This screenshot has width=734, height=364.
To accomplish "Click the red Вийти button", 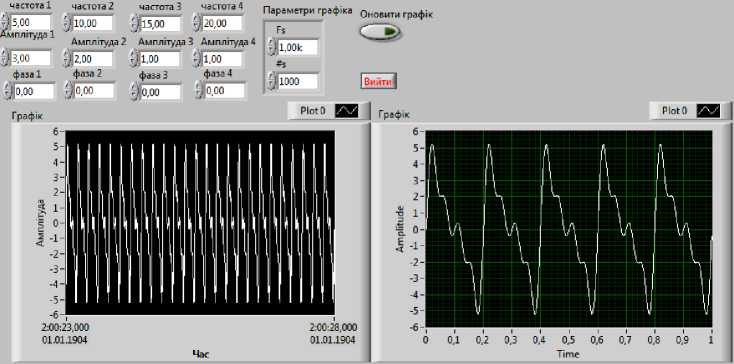I will click(379, 81).
